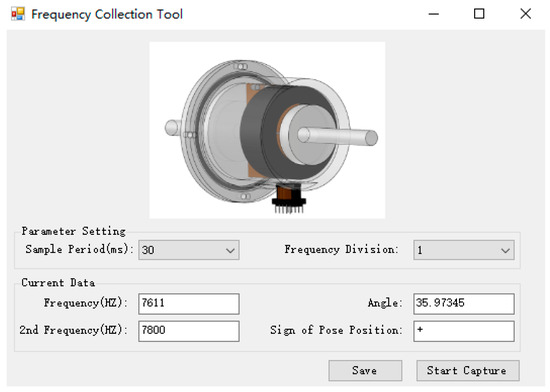This screenshot has width=550, height=392.
Task: Close the Frequency Collection Tool window
Action: coord(525,14)
